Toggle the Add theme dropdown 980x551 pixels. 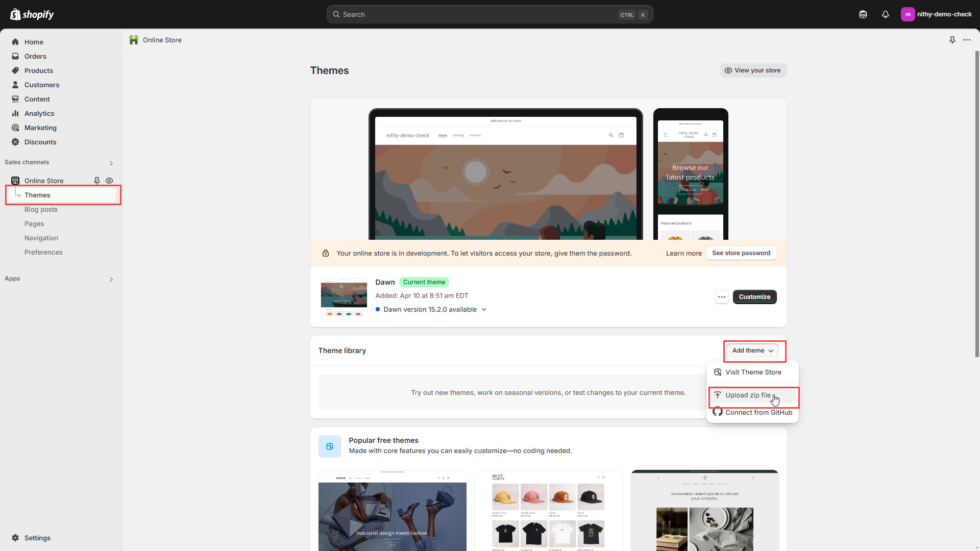click(x=753, y=350)
